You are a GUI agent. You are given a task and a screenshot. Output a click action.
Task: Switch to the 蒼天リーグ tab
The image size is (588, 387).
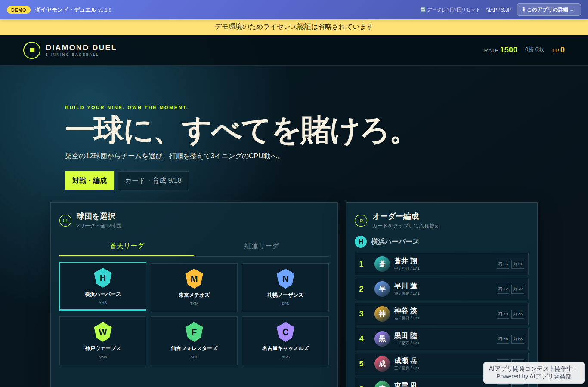[127, 246]
